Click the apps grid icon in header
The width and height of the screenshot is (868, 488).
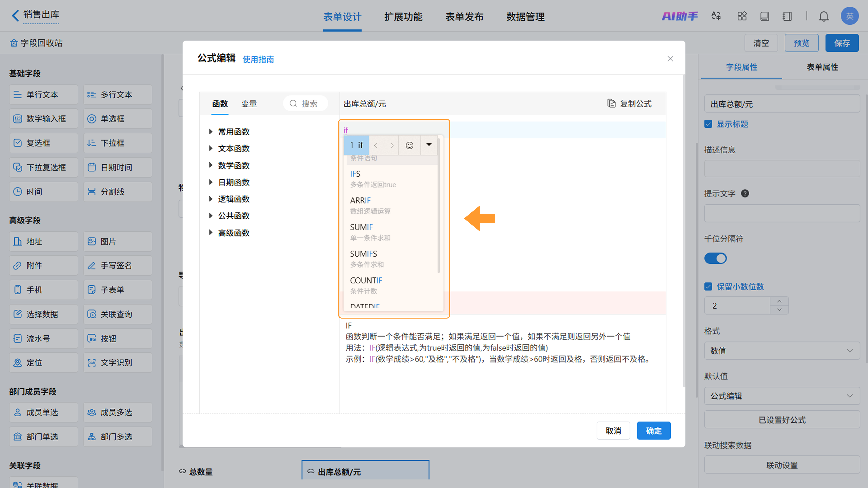(x=742, y=16)
